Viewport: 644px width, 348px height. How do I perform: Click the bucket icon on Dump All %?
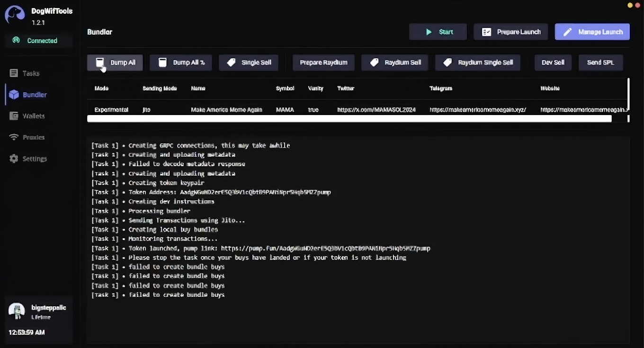pos(162,62)
